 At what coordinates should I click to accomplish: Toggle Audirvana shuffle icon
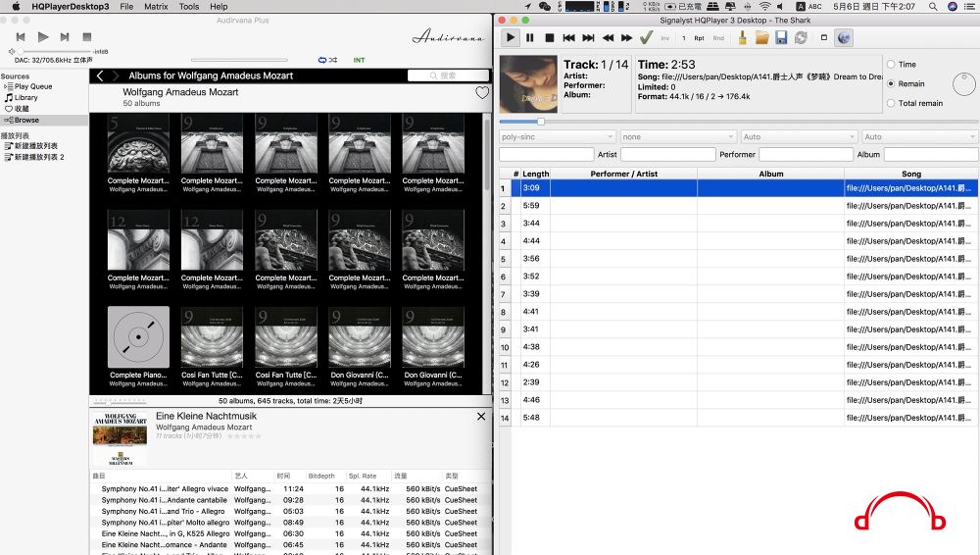click(x=333, y=60)
